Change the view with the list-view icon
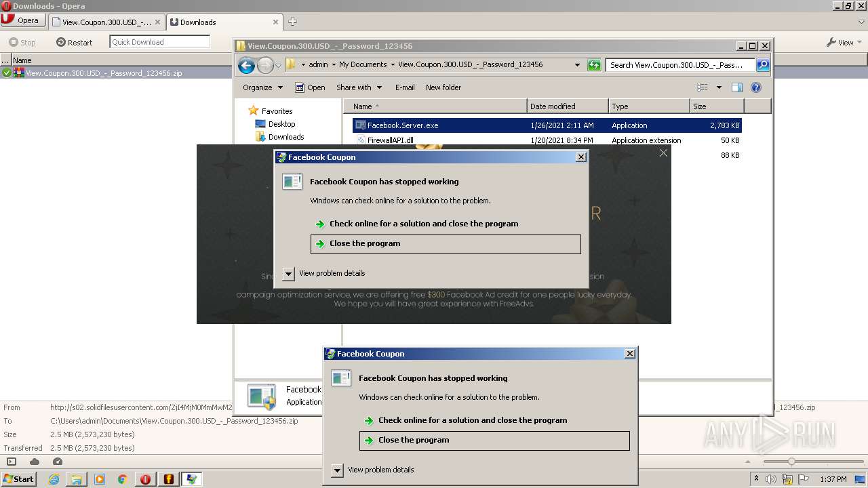This screenshot has width=868, height=488. 703,87
